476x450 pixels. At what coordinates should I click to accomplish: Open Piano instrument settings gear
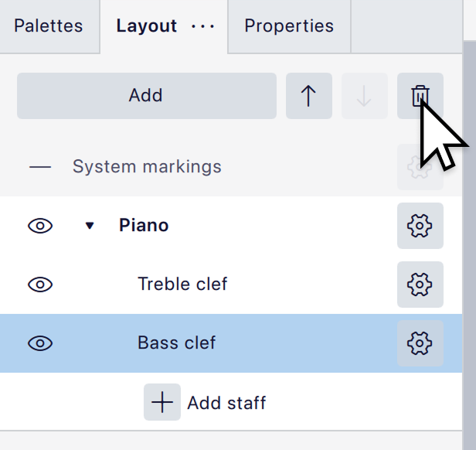(x=420, y=226)
